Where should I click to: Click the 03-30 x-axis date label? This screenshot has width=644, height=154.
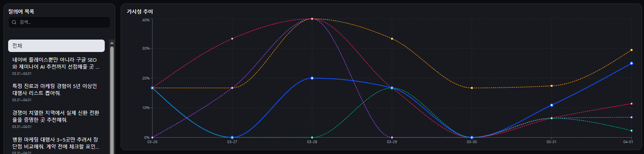472,142
